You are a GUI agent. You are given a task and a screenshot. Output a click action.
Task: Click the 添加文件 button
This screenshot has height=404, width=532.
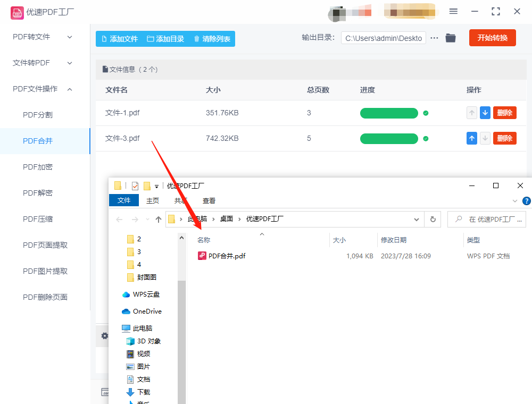pos(120,39)
